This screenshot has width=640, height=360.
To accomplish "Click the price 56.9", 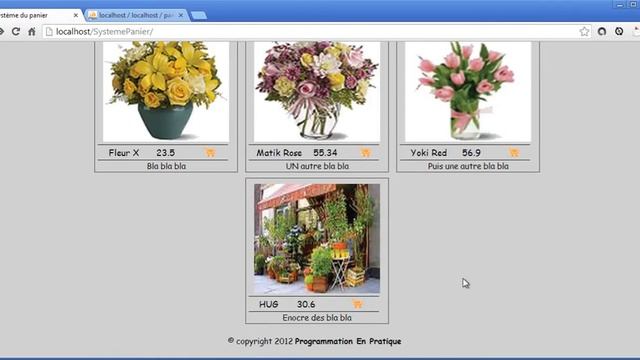I will tap(471, 153).
